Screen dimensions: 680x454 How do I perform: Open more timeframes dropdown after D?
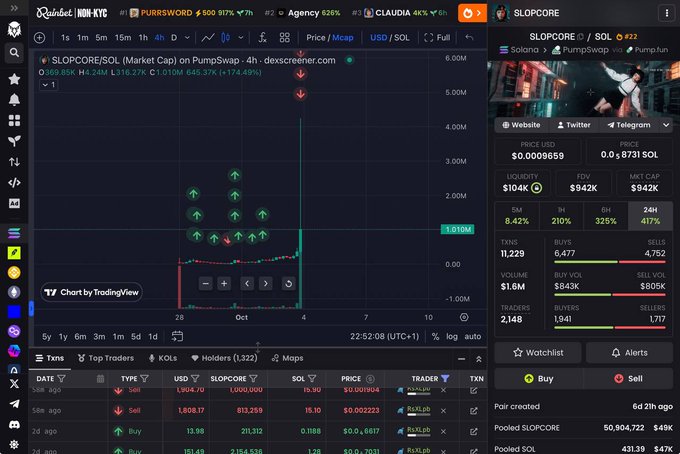pos(187,38)
